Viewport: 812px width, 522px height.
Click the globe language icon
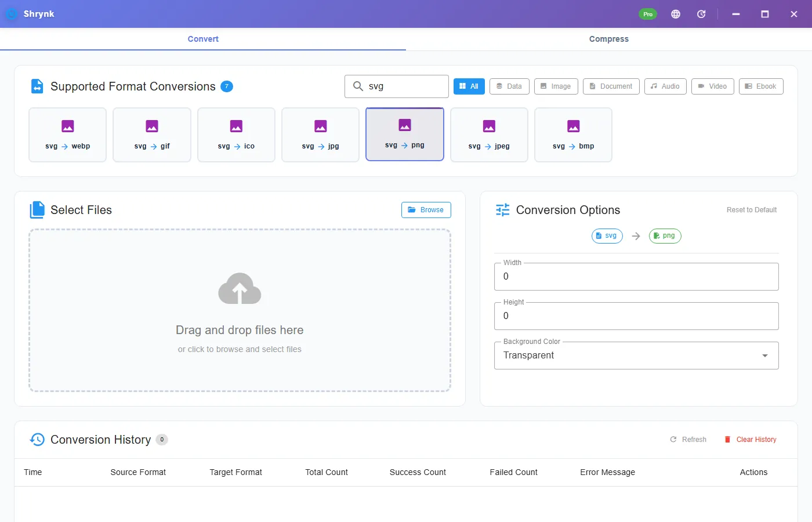(676, 14)
